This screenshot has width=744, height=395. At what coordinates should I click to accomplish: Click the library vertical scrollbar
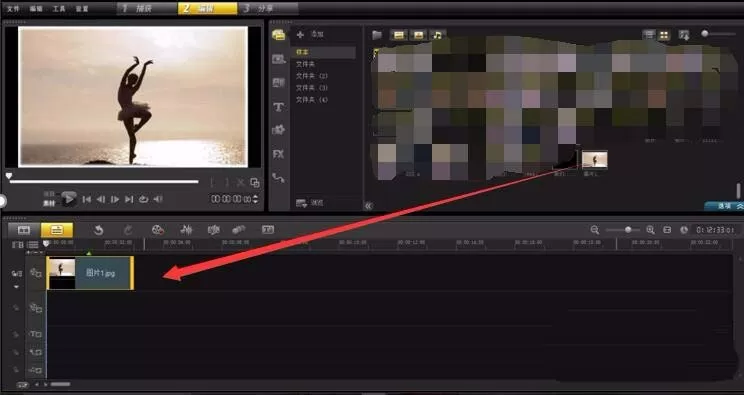click(738, 190)
